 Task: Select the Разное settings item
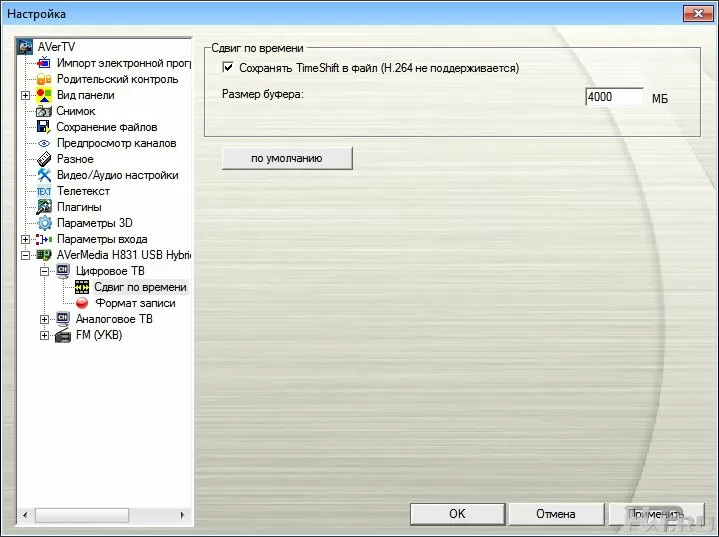click(x=75, y=159)
